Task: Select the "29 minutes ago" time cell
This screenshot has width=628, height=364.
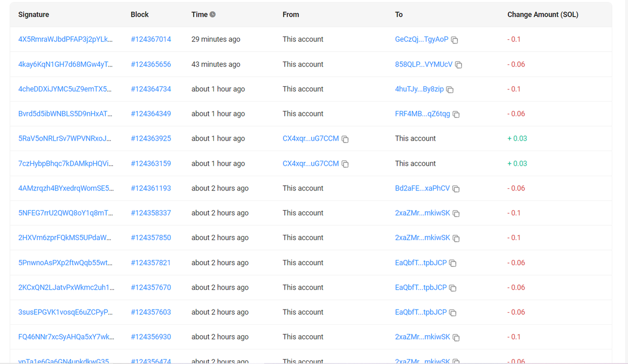Action: tap(216, 39)
